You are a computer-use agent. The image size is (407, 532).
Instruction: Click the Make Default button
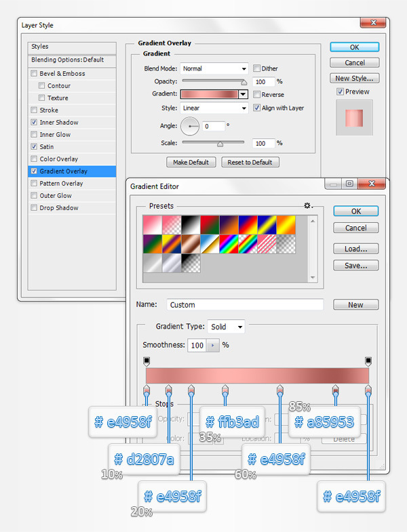[x=191, y=163]
